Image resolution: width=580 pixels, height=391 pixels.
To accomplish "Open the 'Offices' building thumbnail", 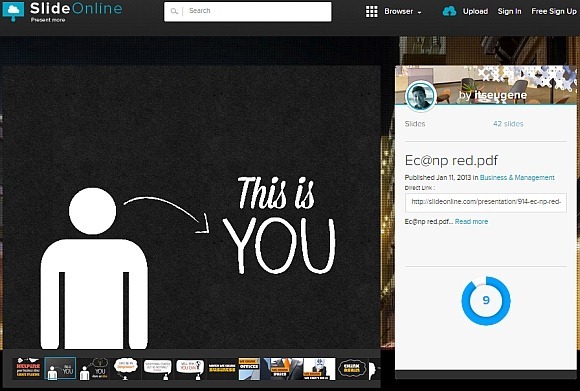I will point(249,368).
